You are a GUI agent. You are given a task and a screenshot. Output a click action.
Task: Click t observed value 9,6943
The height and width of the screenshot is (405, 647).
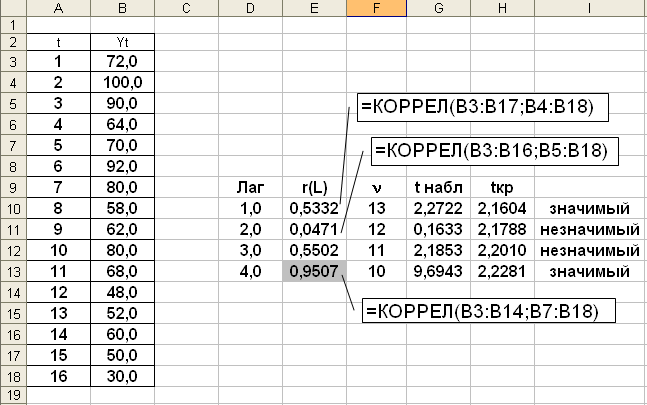click(x=438, y=272)
